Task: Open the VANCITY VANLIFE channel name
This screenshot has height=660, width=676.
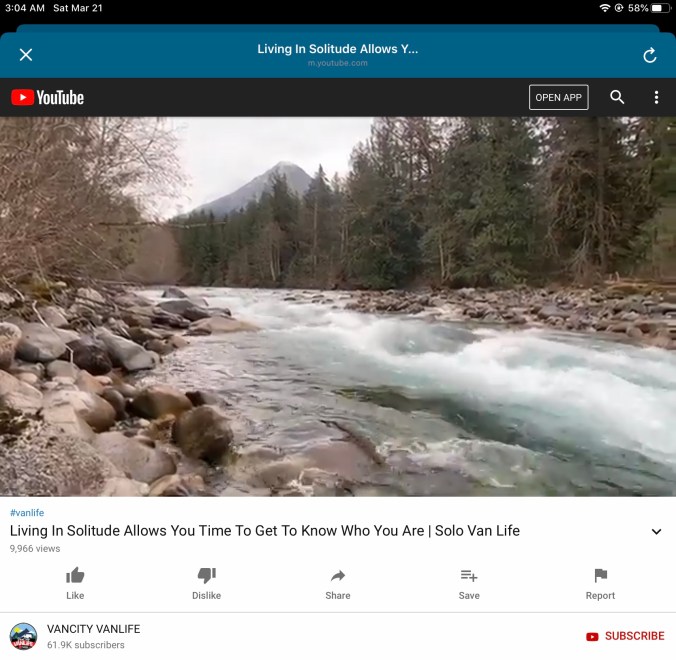Action: click(x=94, y=629)
